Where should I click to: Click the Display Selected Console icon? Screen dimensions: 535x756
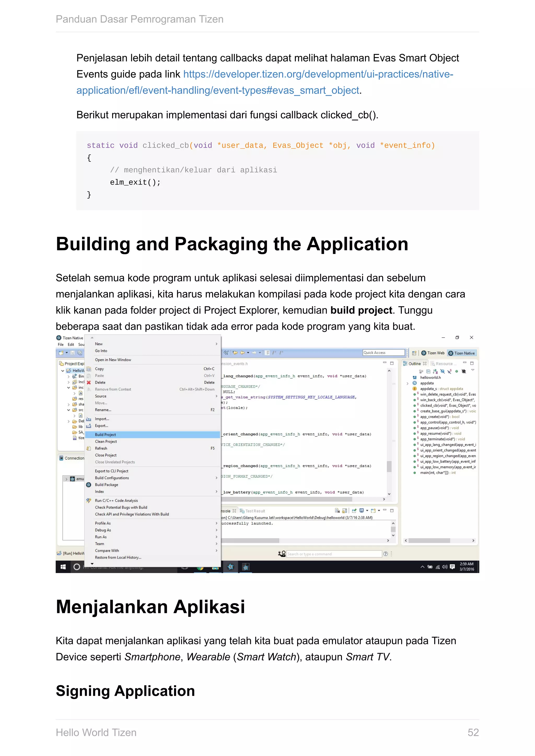tap(361, 511)
